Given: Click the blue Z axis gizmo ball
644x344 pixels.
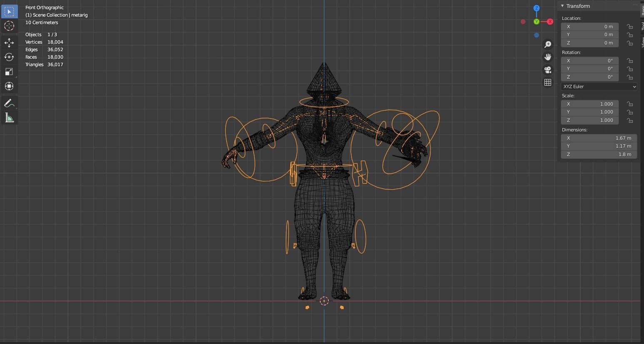Looking at the screenshot, I should point(537,8).
